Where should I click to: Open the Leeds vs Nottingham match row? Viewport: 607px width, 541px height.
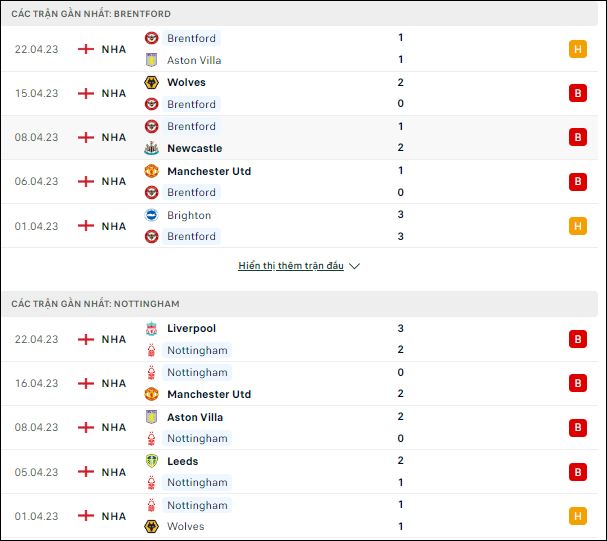pyautogui.click(x=300, y=472)
